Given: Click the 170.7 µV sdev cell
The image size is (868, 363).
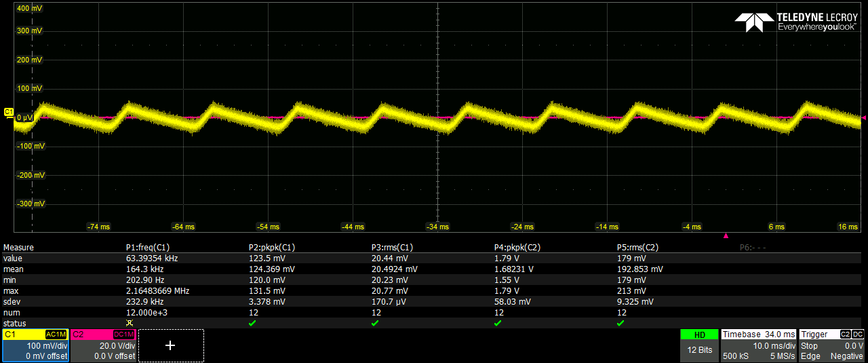Looking at the screenshot, I should [389, 302].
